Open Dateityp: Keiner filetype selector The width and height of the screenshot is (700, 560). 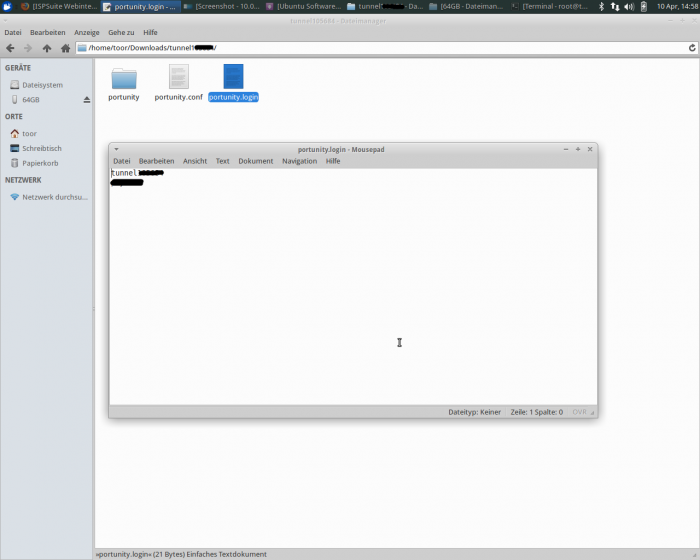pyautogui.click(x=475, y=412)
